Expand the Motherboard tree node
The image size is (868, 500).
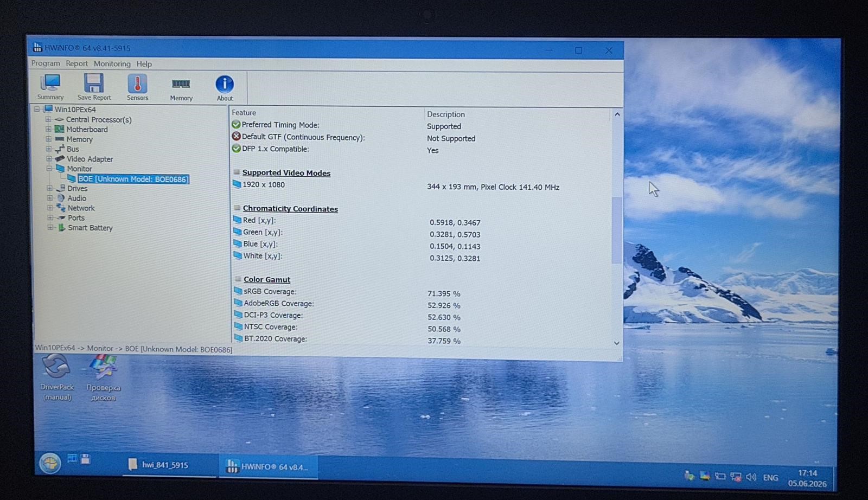[x=48, y=129]
